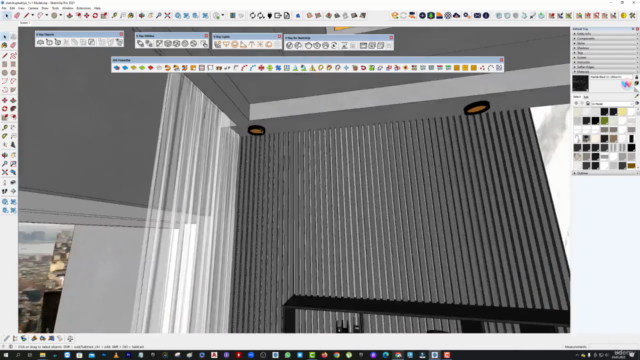Pick the pale yellow material swatch

[622, 112]
